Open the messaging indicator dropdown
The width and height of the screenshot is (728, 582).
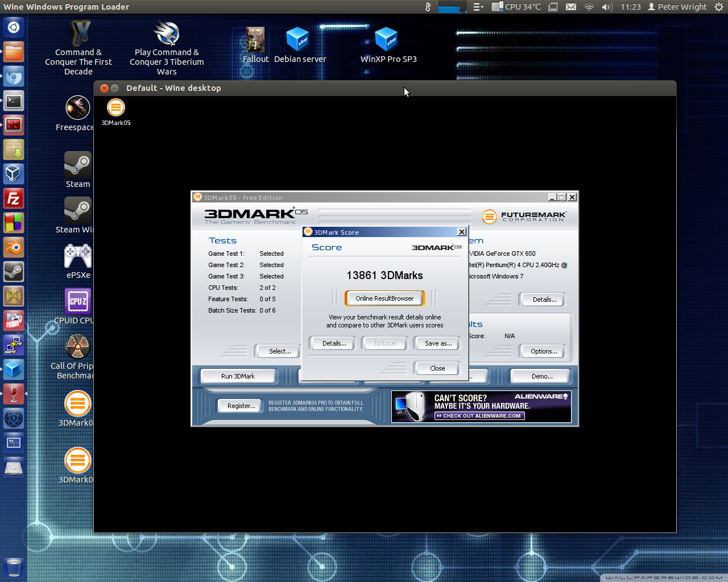click(x=570, y=7)
